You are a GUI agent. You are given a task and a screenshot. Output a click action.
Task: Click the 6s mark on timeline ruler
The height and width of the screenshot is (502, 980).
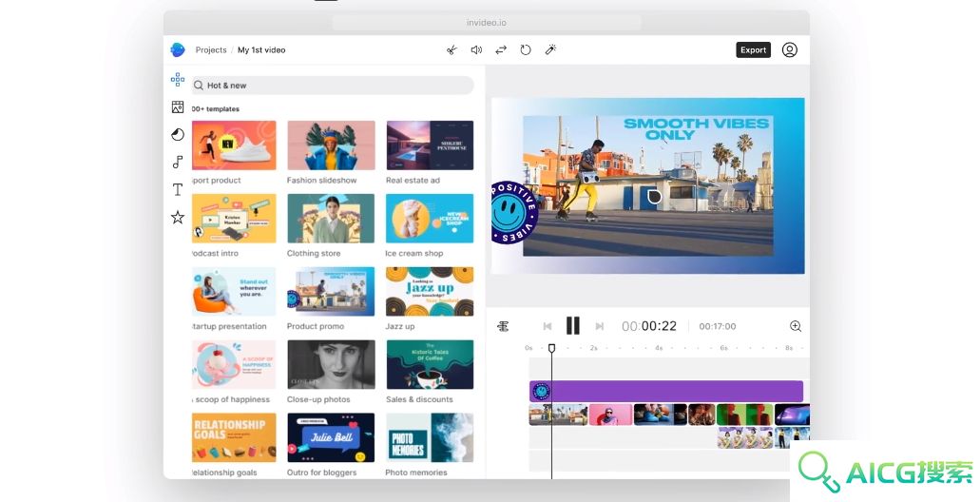tap(723, 348)
